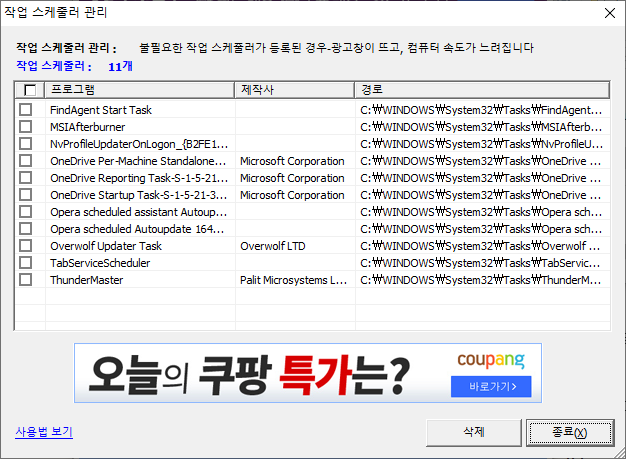Click path ending in FindAgent...

click(481, 110)
